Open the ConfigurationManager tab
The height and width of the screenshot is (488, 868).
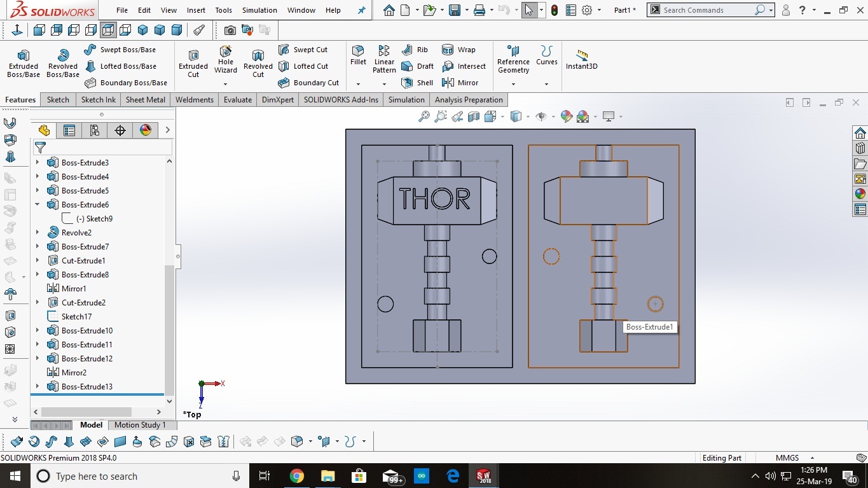click(x=95, y=130)
